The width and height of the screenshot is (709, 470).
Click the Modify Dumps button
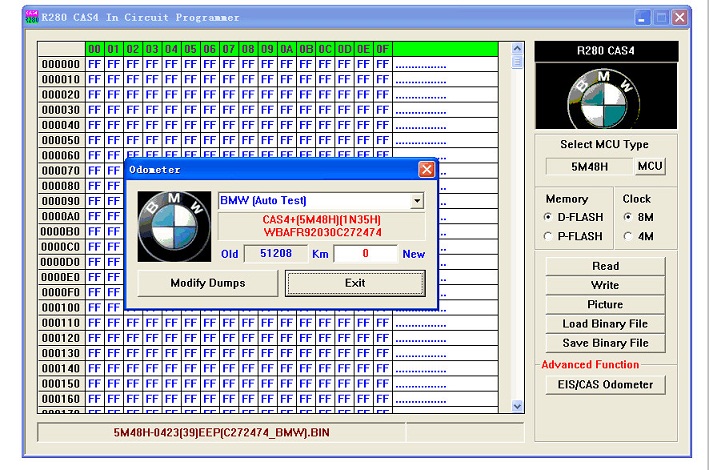tap(207, 283)
